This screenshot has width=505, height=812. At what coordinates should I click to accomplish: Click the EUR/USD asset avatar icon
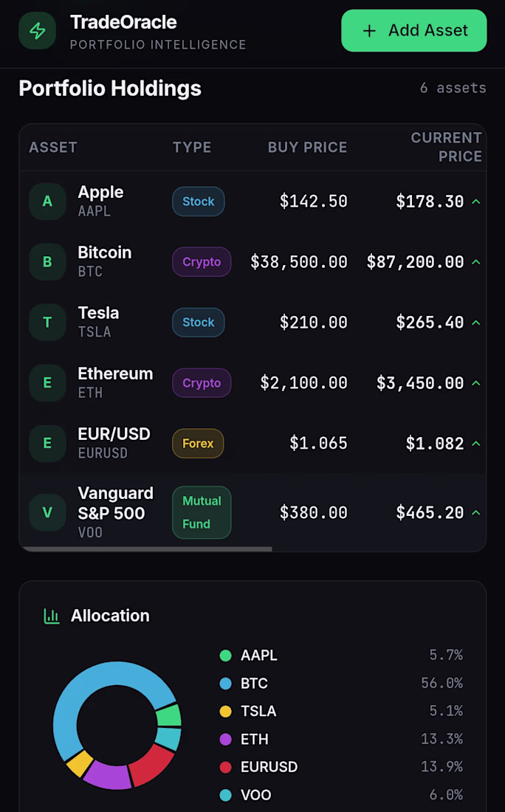[x=47, y=444]
